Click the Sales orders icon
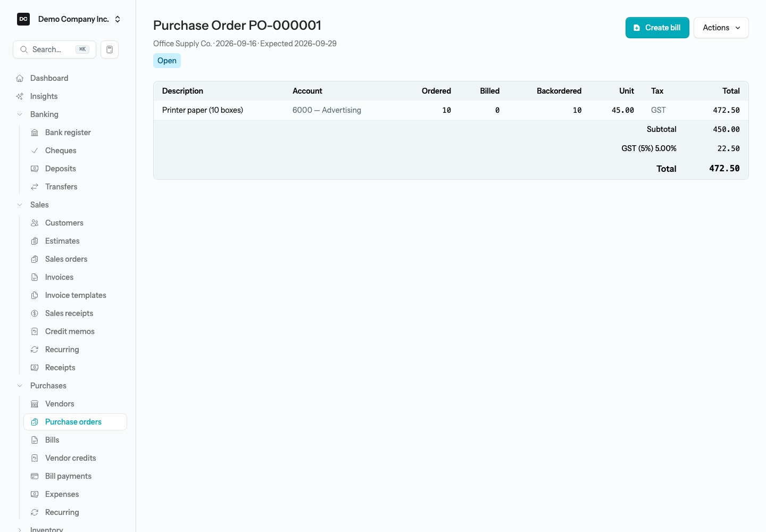 [35, 259]
